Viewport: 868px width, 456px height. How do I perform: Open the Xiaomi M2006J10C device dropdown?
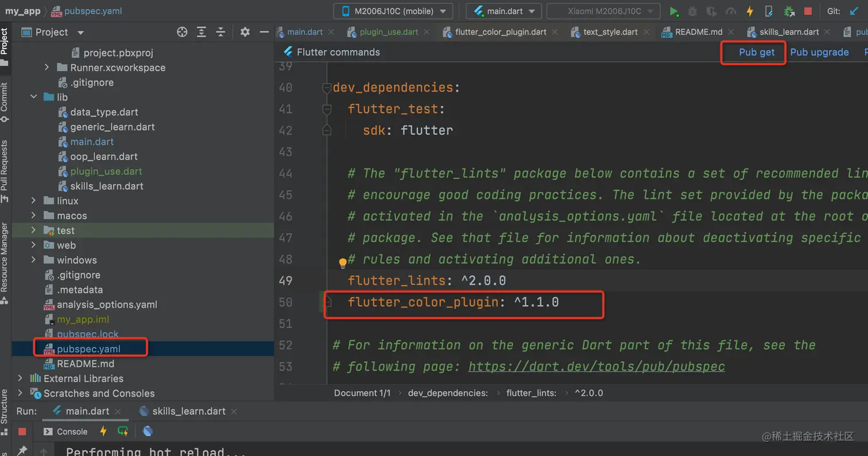[x=604, y=11]
